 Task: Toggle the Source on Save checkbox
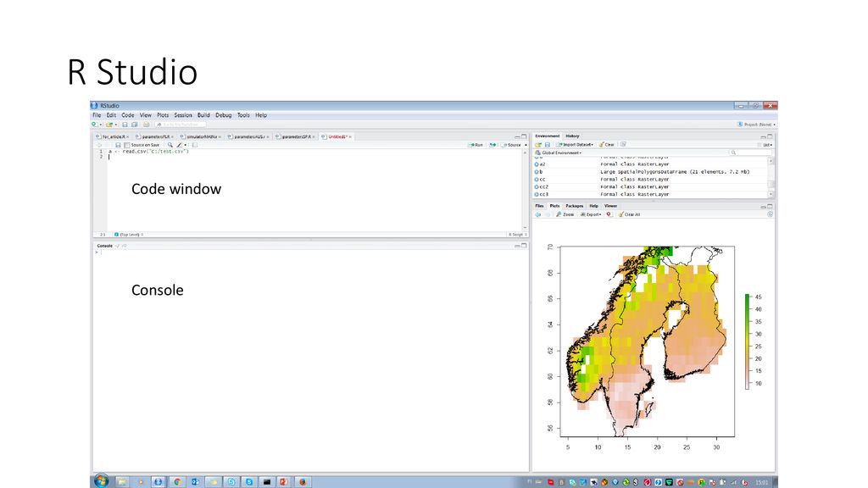pos(127,145)
